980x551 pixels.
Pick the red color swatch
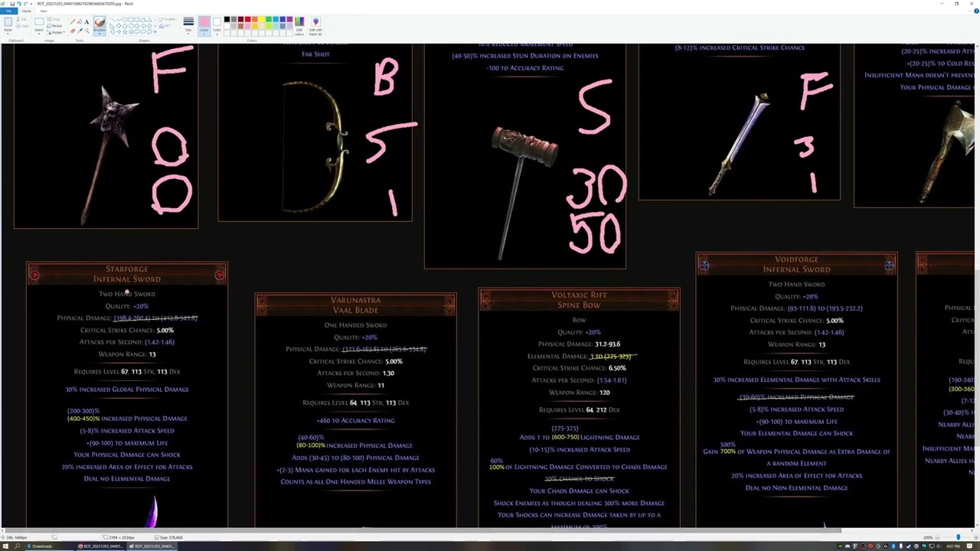tap(247, 19)
